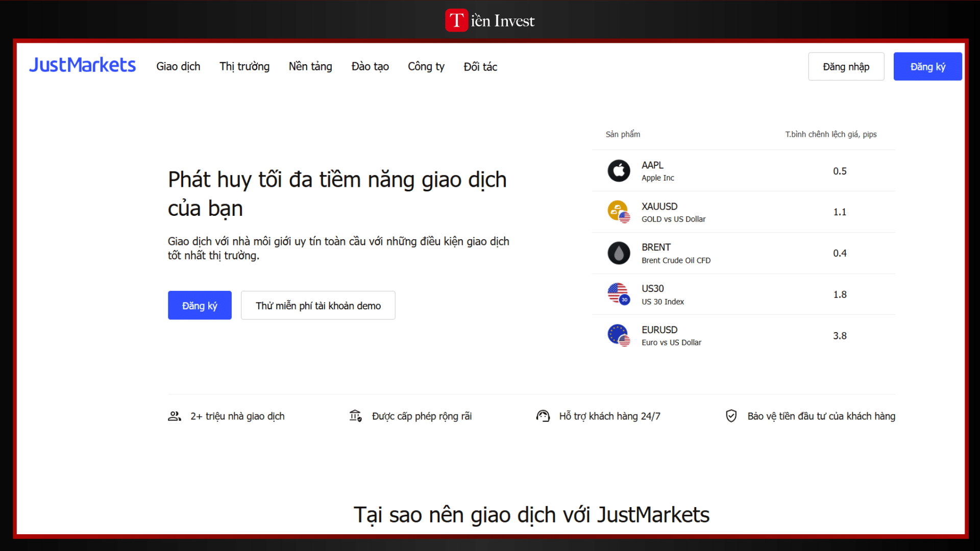Click the investment protection shield icon
Viewport: 980px width, 551px height.
[731, 416]
